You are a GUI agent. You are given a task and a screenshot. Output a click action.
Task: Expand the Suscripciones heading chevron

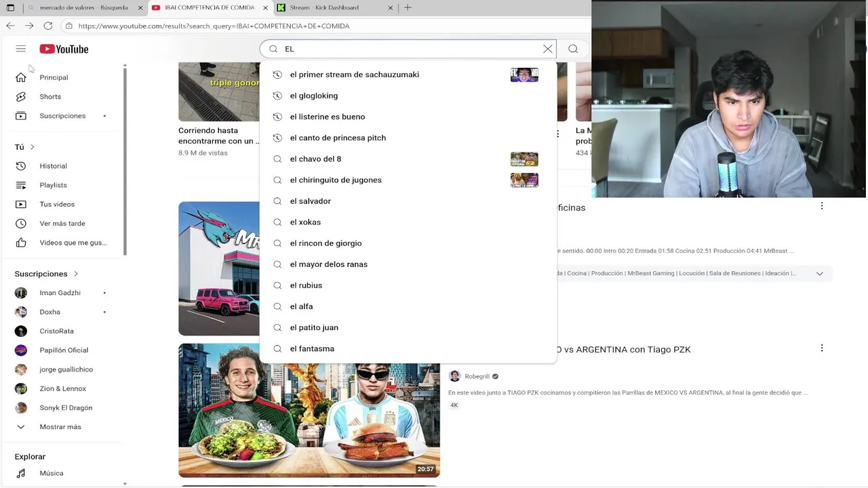point(76,274)
